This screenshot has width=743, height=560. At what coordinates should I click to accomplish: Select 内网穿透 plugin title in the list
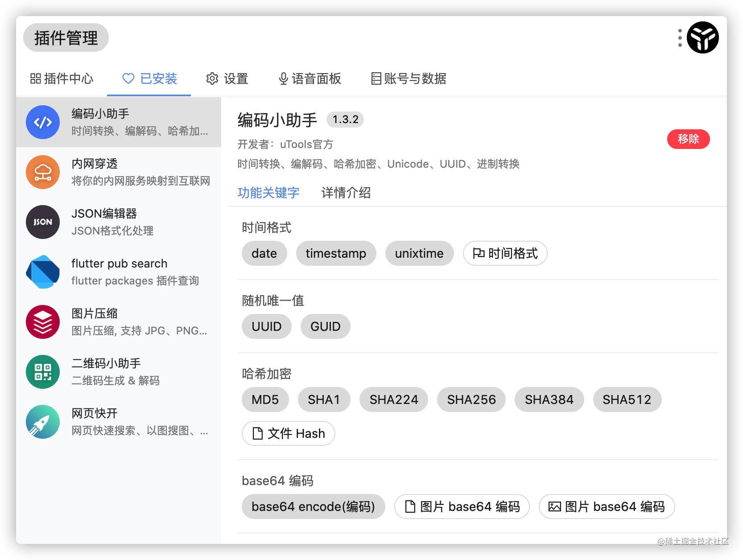[x=95, y=164]
